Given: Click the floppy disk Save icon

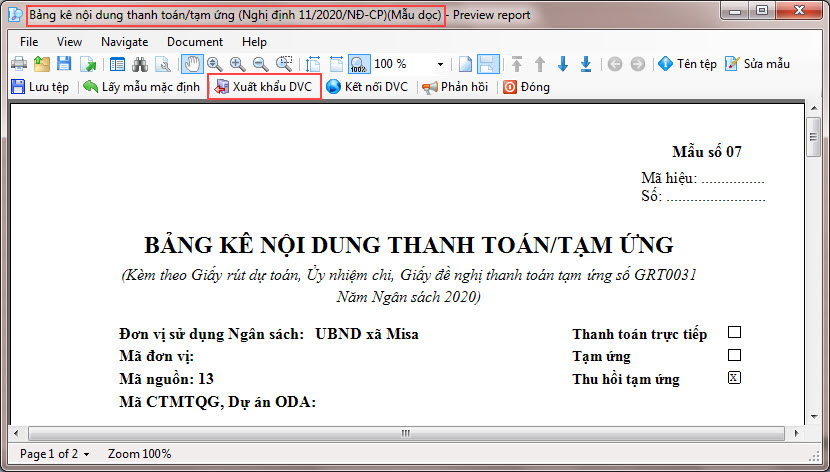Looking at the screenshot, I should (64, 64).
